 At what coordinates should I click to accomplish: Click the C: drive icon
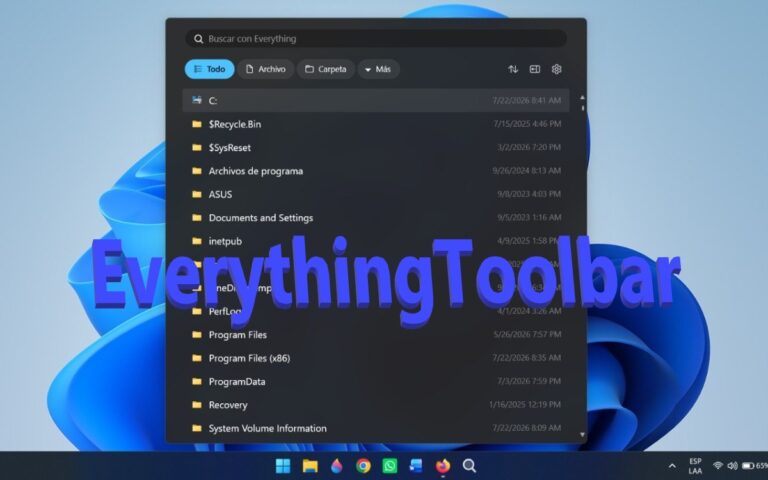tap(197, 100)
